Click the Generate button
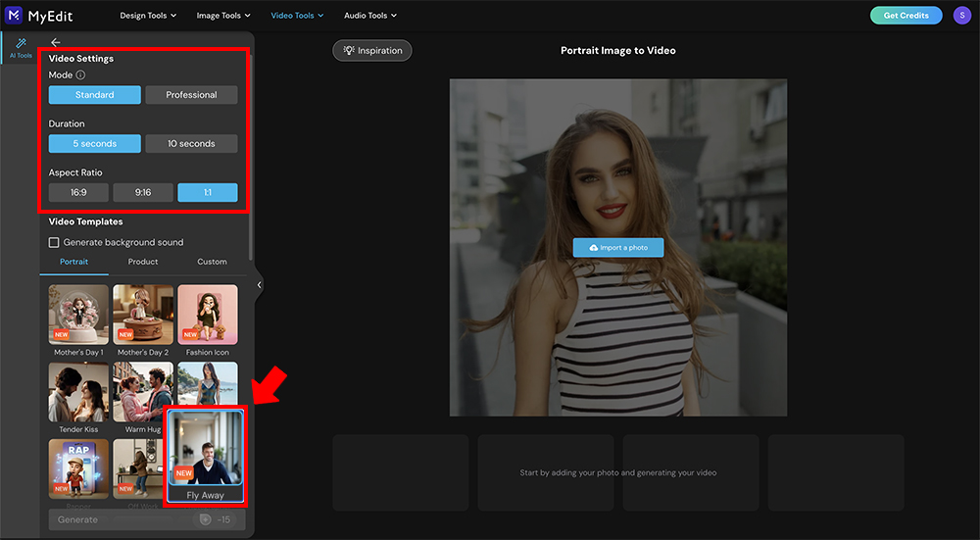This screenshot has height=540, width=980. [x=147, y=519]
